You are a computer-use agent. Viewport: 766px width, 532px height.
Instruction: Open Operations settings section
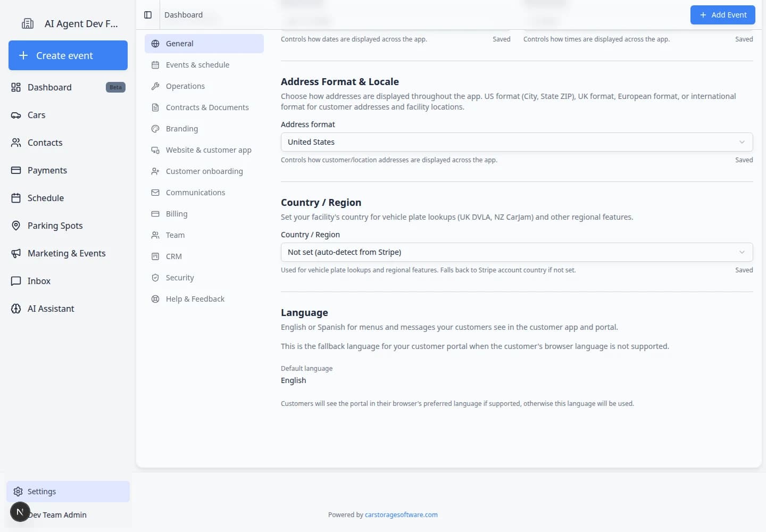tap(204, 86)
